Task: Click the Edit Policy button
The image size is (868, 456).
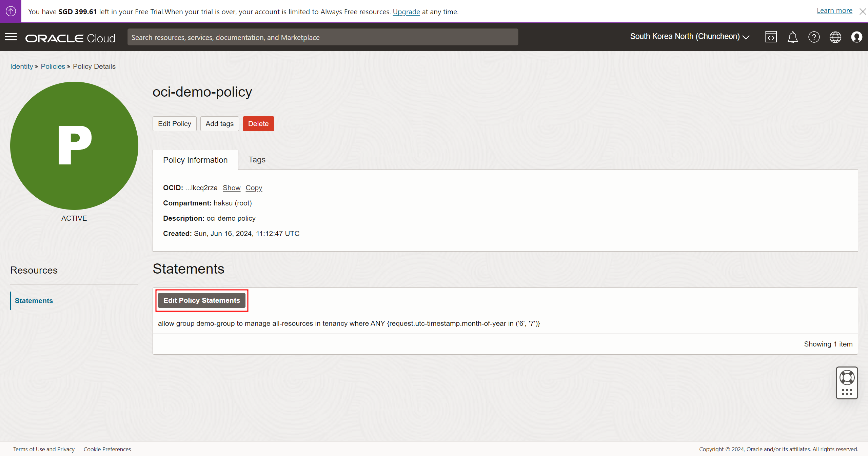Action: click(174, 124)
